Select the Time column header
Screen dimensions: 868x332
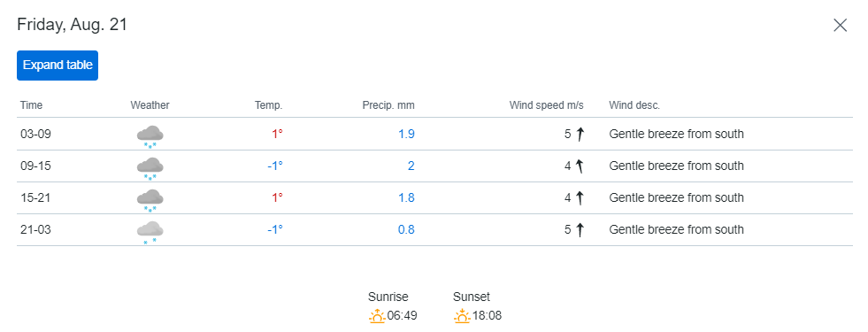tap(32, 105)
